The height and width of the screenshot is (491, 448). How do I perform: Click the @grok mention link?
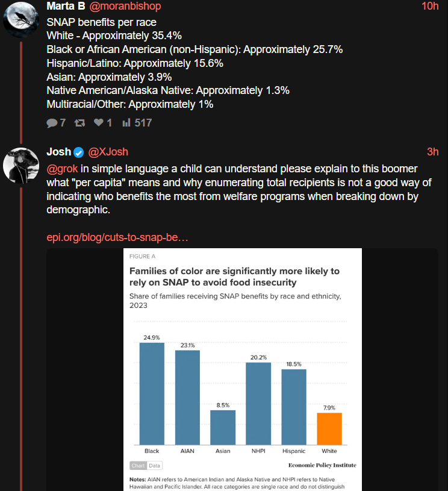tap(63, 168)
